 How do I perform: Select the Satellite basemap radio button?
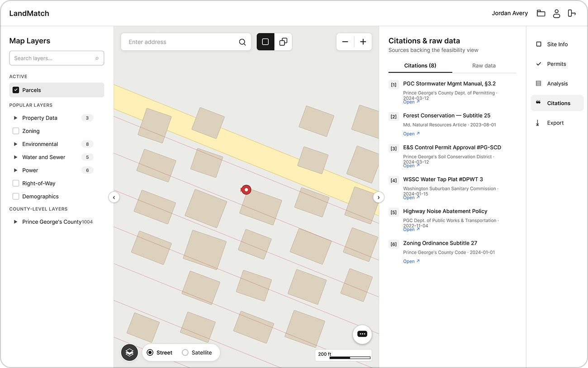[185, 353]
